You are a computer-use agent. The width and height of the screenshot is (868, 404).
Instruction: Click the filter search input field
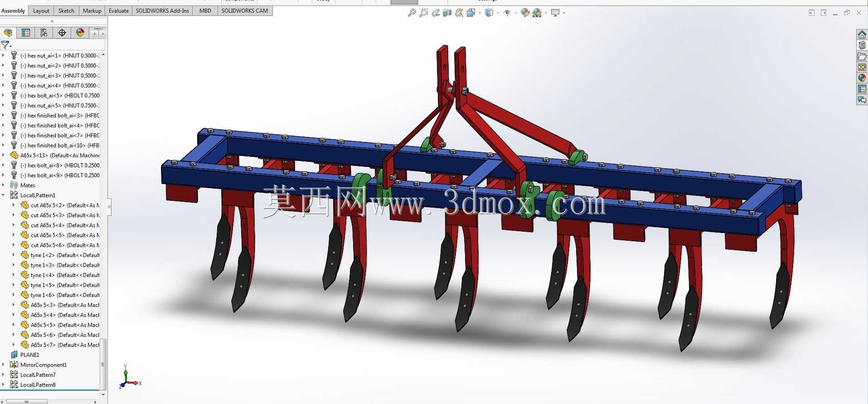click(x=59, y=44)
